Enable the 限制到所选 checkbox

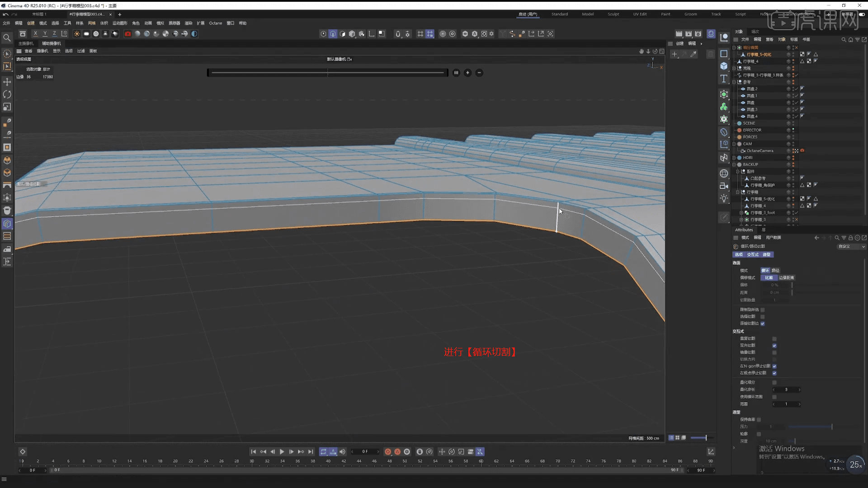point(763,310)
